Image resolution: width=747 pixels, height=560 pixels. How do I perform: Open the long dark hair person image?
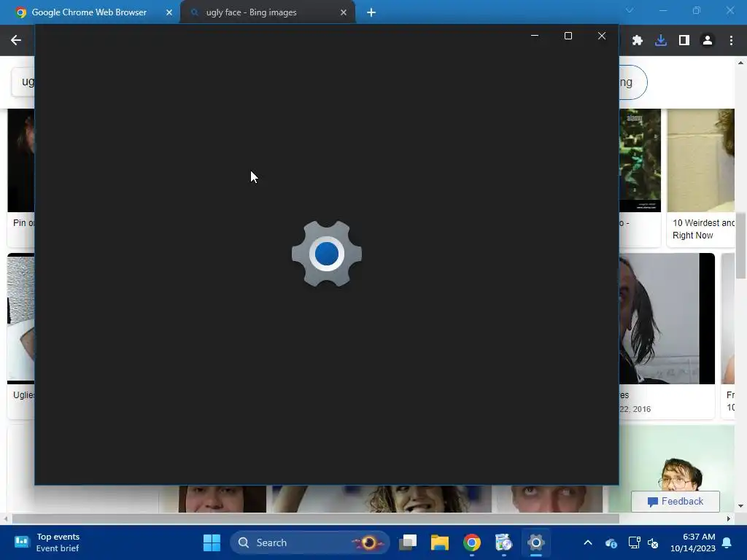click(667, 318)
